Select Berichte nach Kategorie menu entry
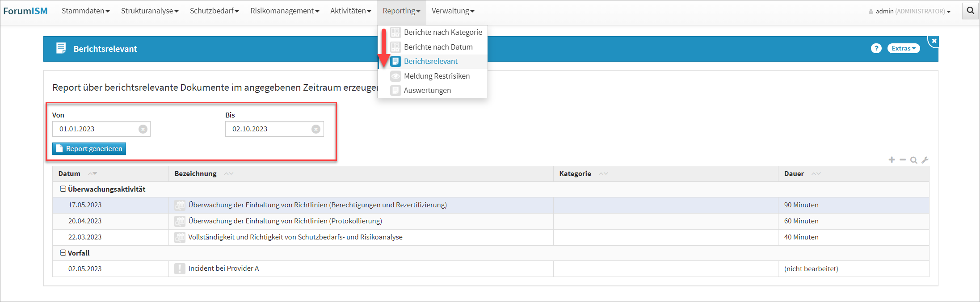980x302 pixels. [442, 32]
